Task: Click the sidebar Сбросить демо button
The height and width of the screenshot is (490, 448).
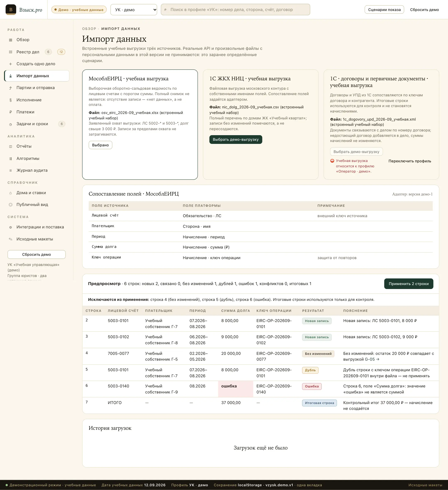Action: 37,255
